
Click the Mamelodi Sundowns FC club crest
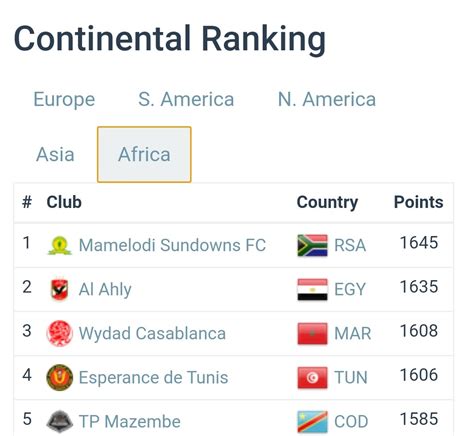(x=60, y=245)
